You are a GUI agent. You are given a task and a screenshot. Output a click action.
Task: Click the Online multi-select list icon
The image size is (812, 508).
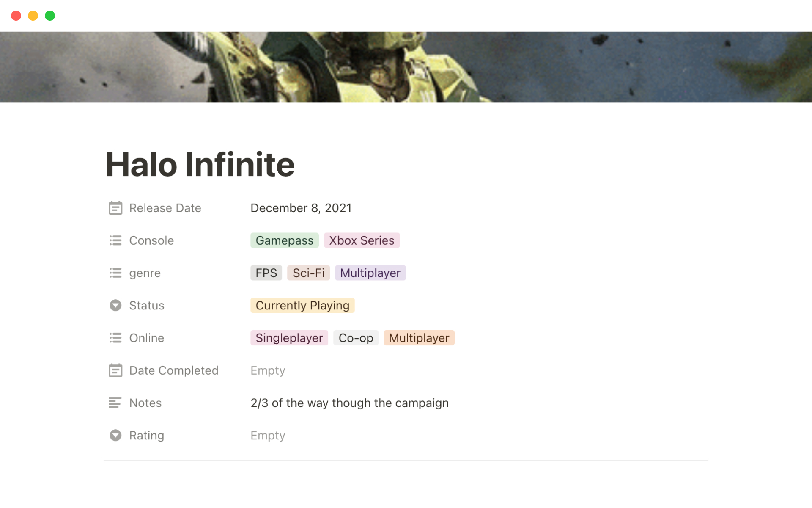(115, 338)
